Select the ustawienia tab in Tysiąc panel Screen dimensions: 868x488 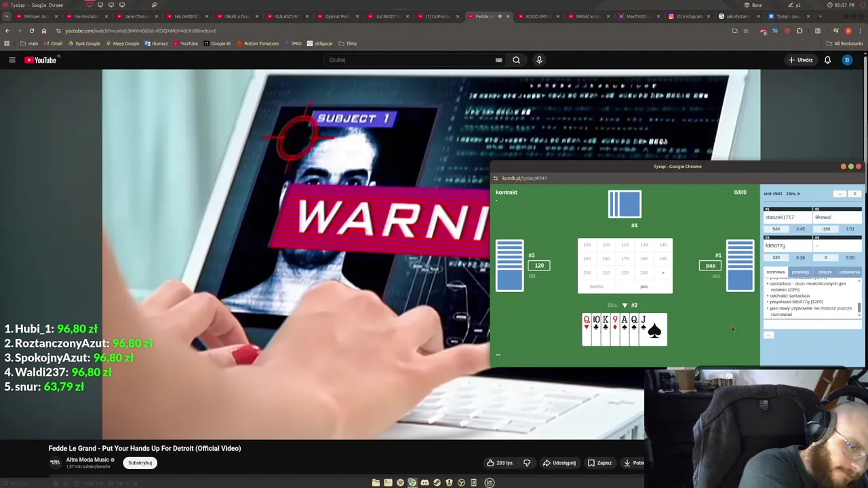click(x=849, y=272)
